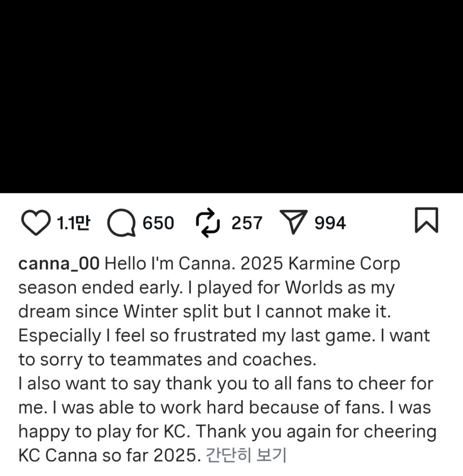This screenshot has width=463, height=476.
Task: Open comments via the speech bubble icon
Action: coord(121,223)
